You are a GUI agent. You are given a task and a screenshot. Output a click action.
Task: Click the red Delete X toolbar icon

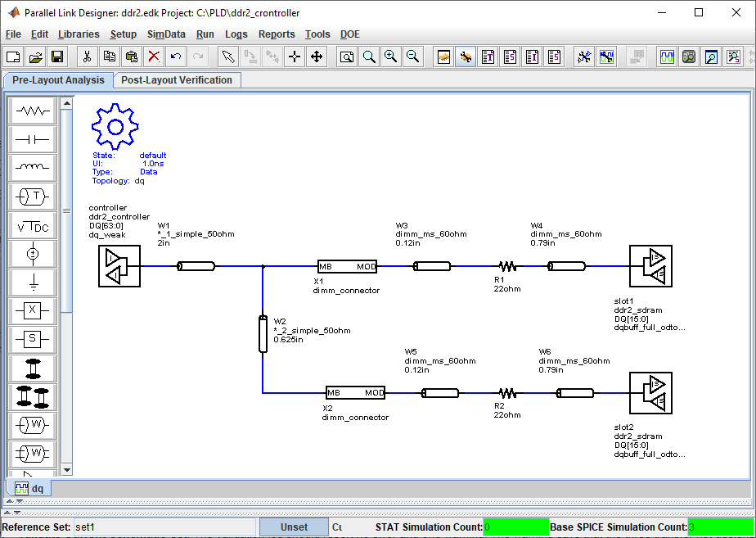pos(154,57)
